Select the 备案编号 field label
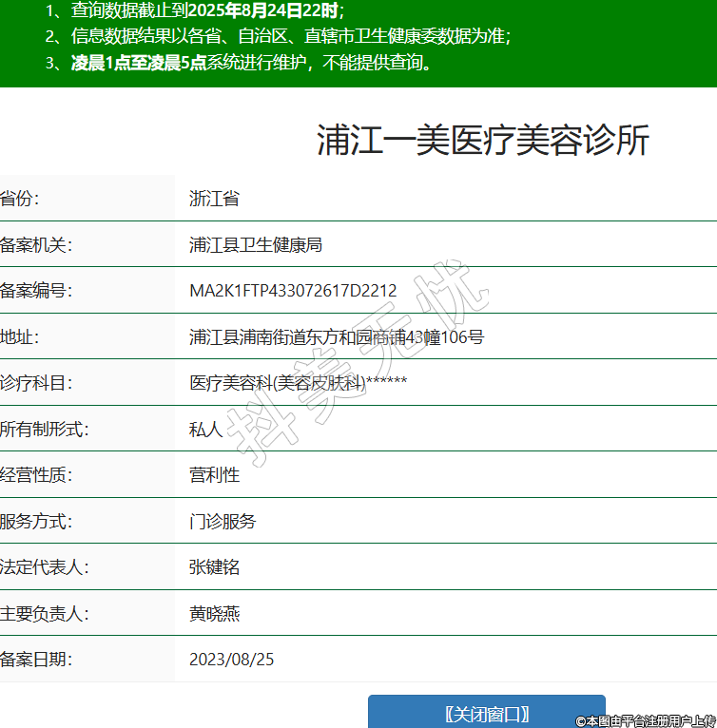This screenshot has height=728, width=717. (36, 291)
